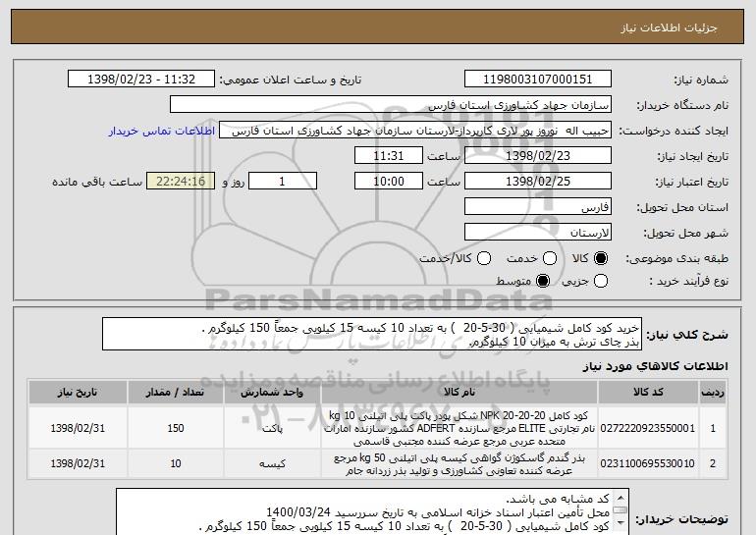Image resolution: width=756 pixels, height=535 pixels.
Task: Click the days remaining field showing 1
Action: tap(283, 182)
